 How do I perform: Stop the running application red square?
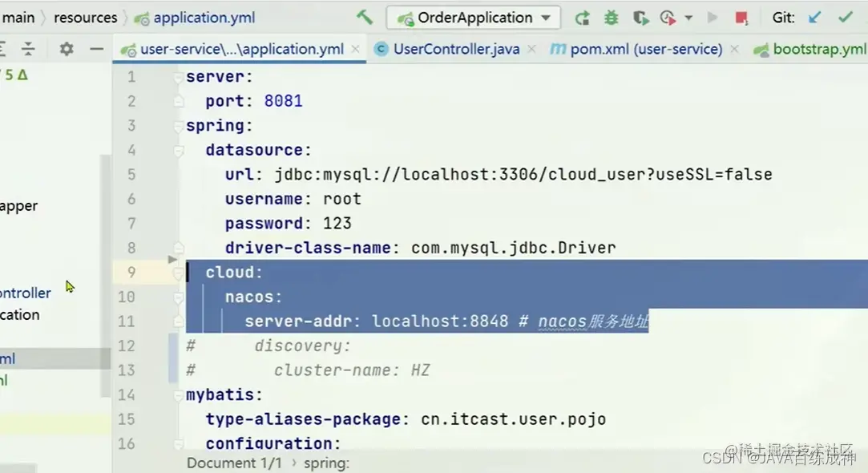(x=741, y=18)
